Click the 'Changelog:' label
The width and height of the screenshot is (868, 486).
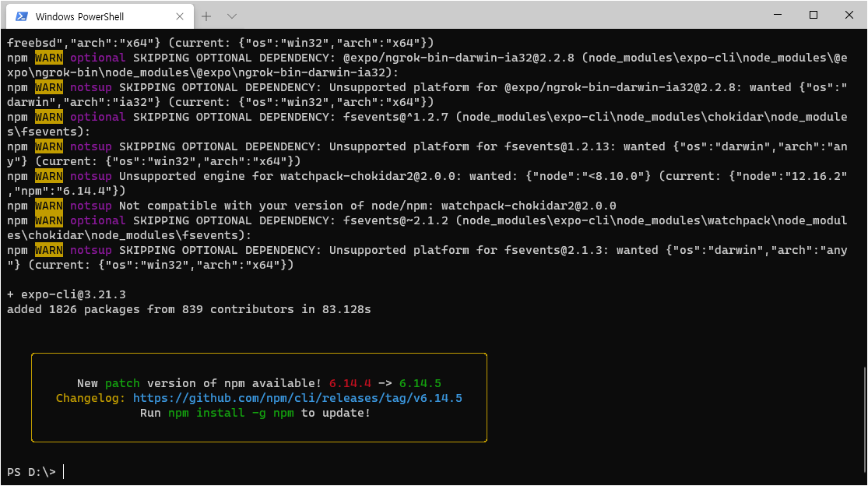91,398
